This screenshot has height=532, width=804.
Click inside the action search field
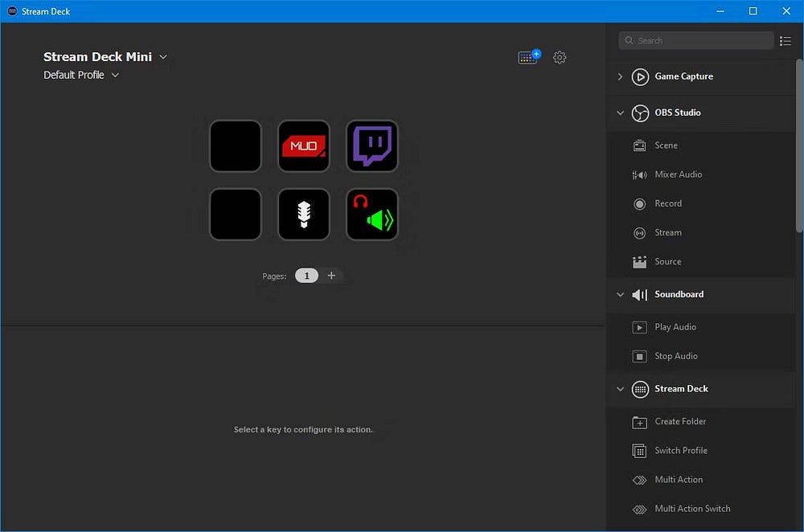tap(696, 40)
